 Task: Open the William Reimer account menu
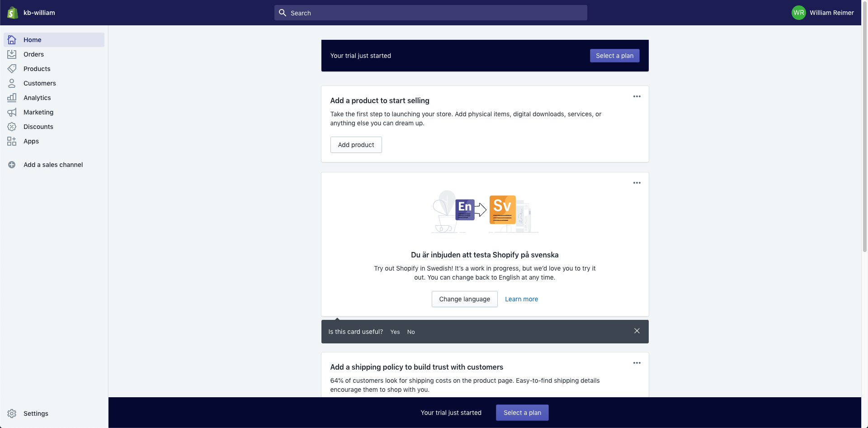point(823,13)
